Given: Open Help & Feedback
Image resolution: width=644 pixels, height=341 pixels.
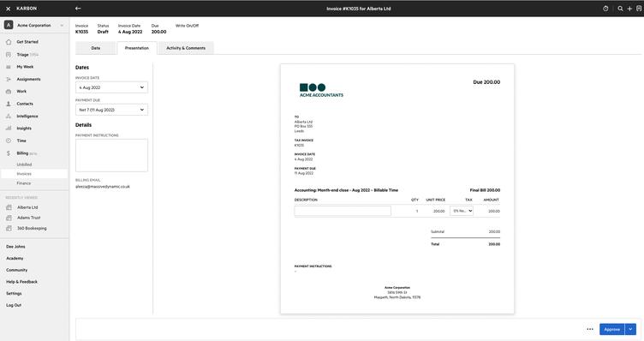Looking at the screenshot, I should 21,282.
